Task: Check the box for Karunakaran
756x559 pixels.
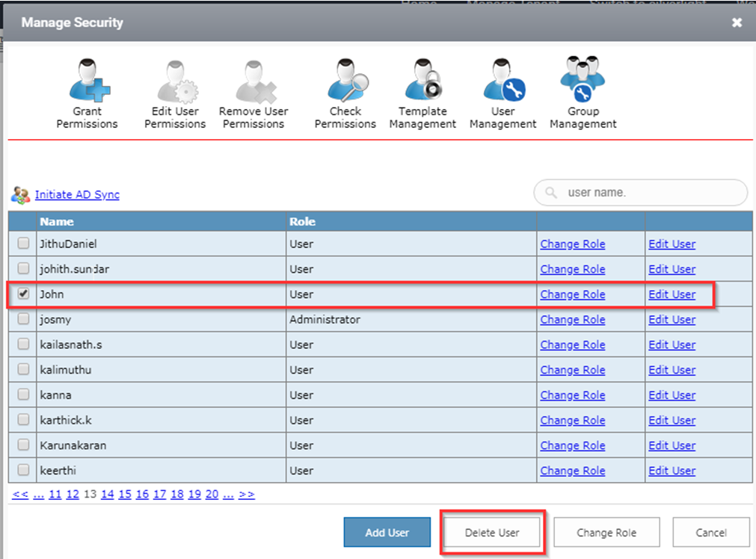Action: click(x=23, y=445)
